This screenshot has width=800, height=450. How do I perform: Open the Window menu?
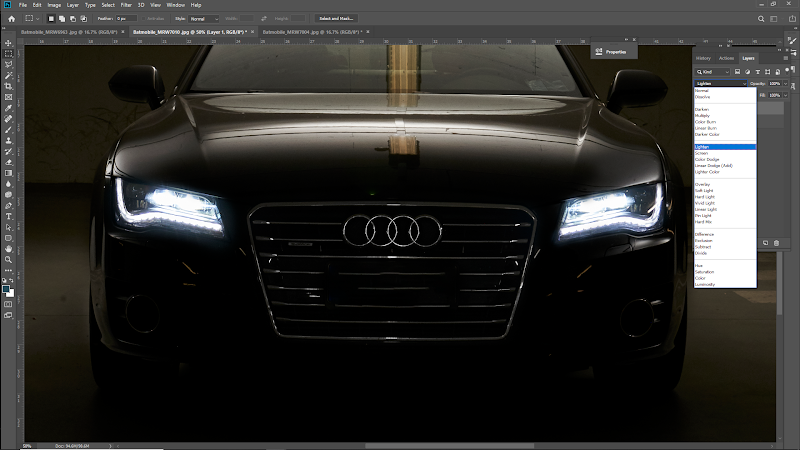[x=176, y=5]
